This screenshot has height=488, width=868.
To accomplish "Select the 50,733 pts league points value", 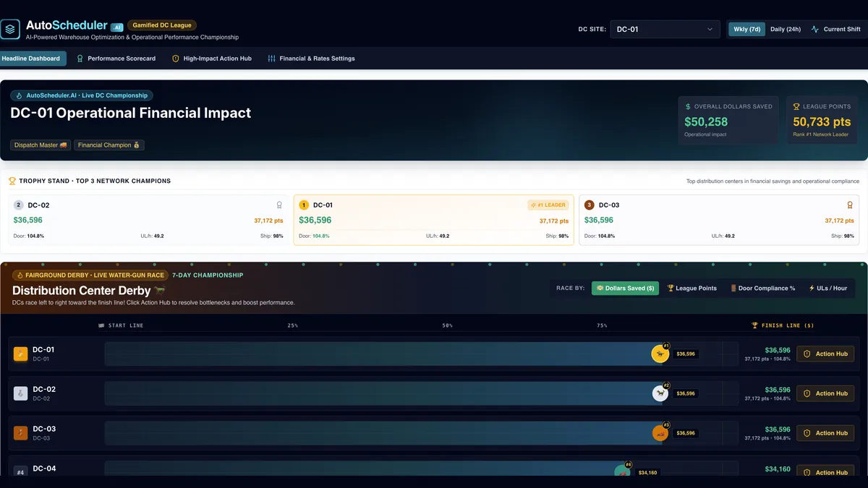I will [822, 121].
